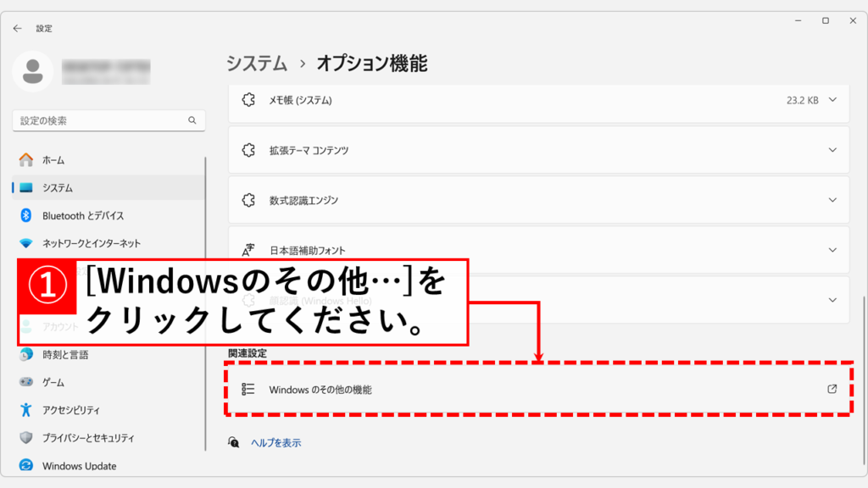Click the 関連設定 heading text
Screen dimensions: 868x488
[248, 353]
